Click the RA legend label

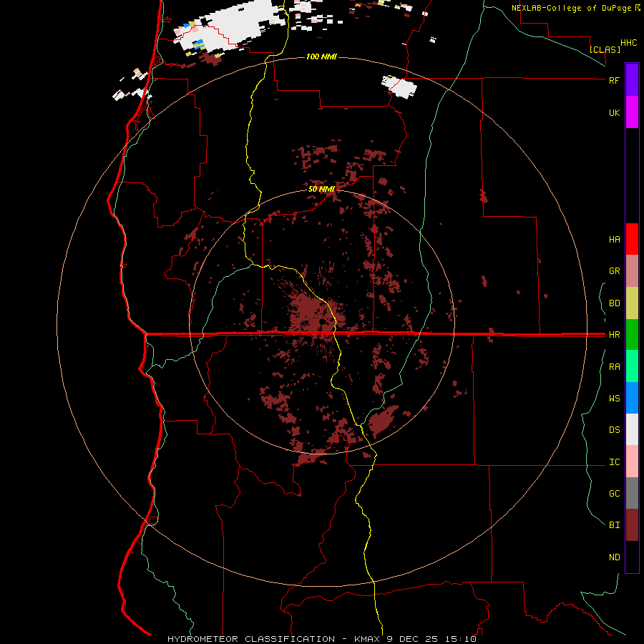[x=614, y=367]
